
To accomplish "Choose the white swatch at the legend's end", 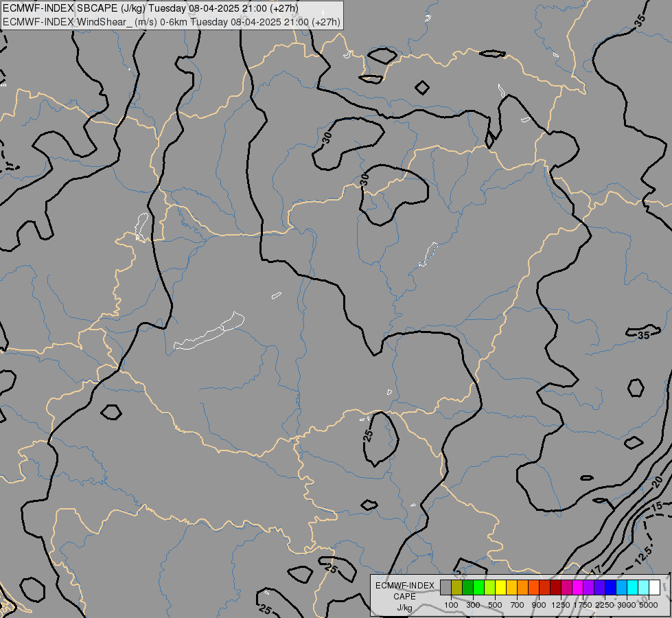I will 654,587.
